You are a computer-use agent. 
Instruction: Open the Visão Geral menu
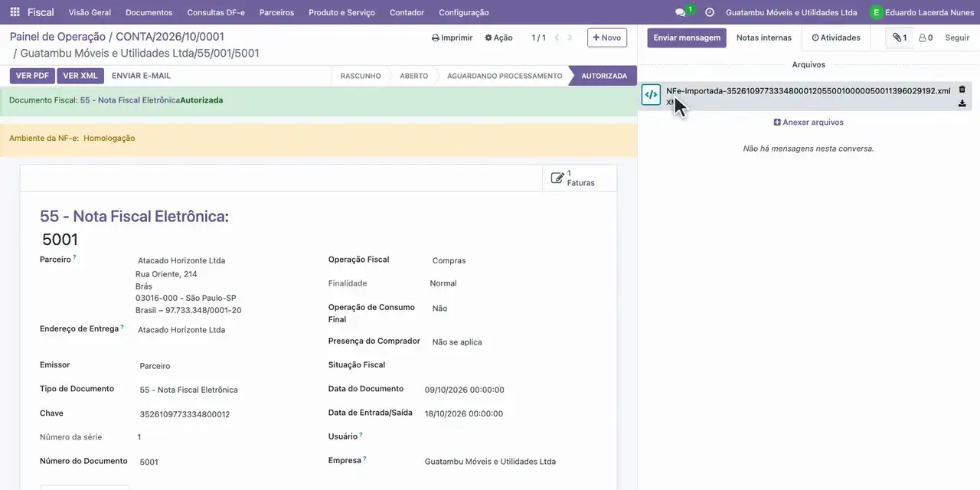(90, 12)
